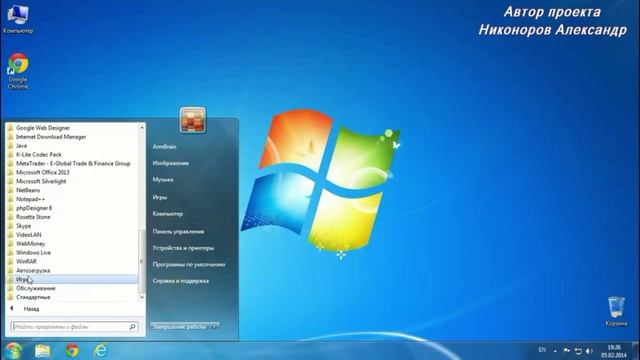Click the scroll-down arrow of programs list
Image resolution: width=640 pixels, height=360 pixels.
(142, 298)
